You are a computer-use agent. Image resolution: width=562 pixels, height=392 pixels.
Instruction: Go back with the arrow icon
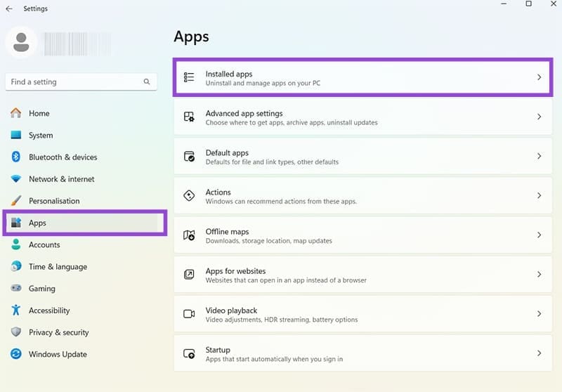(9, 8)
